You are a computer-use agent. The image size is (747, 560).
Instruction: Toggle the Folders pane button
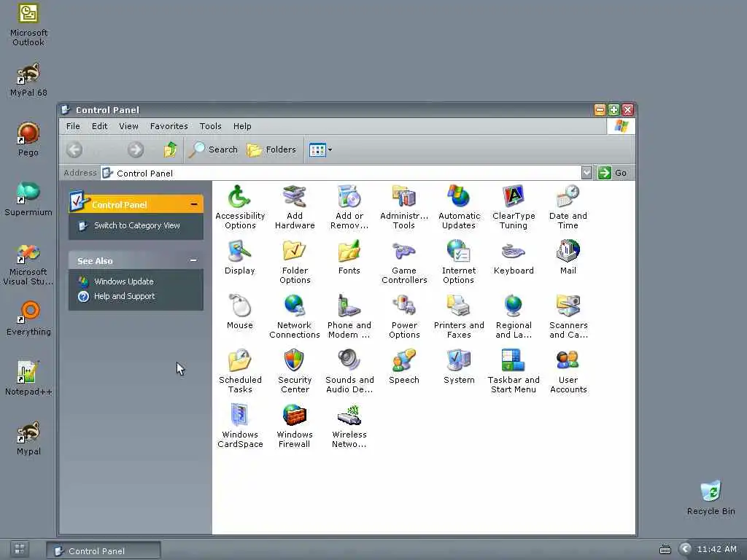click(271, 149)
